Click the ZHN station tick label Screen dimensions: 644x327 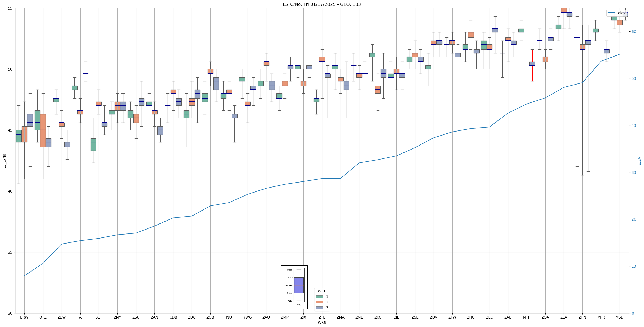(x=582, y=317)
